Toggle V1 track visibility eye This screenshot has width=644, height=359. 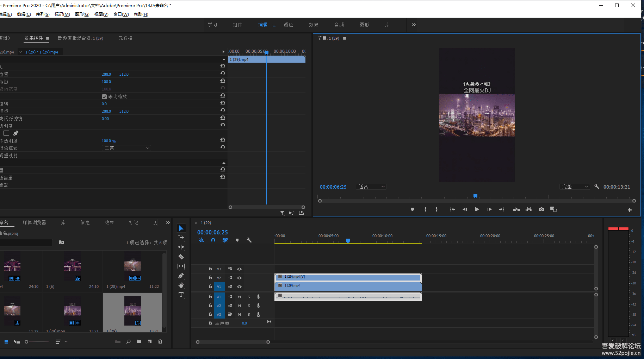click(239, 286)
